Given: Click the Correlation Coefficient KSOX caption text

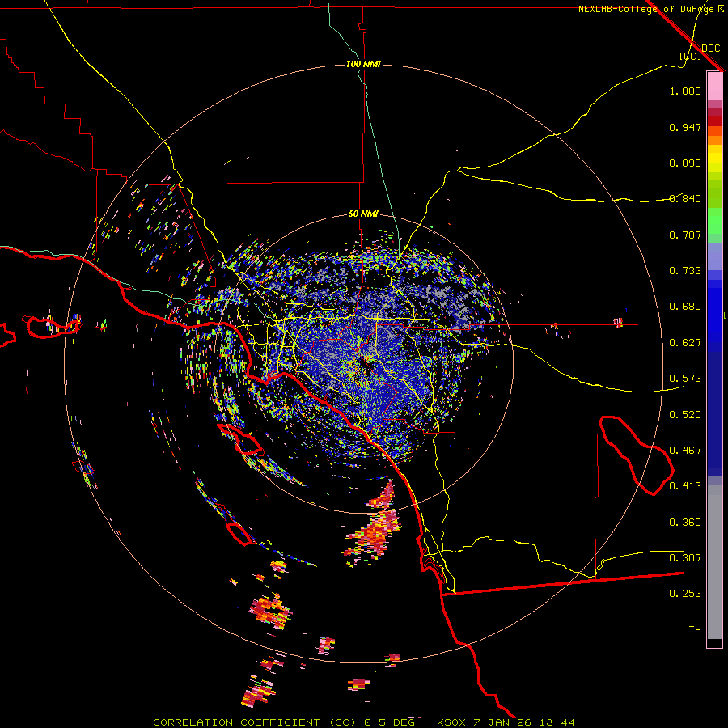Looking at the screenshot, I should pyautogui.click(x=364, y=722).
